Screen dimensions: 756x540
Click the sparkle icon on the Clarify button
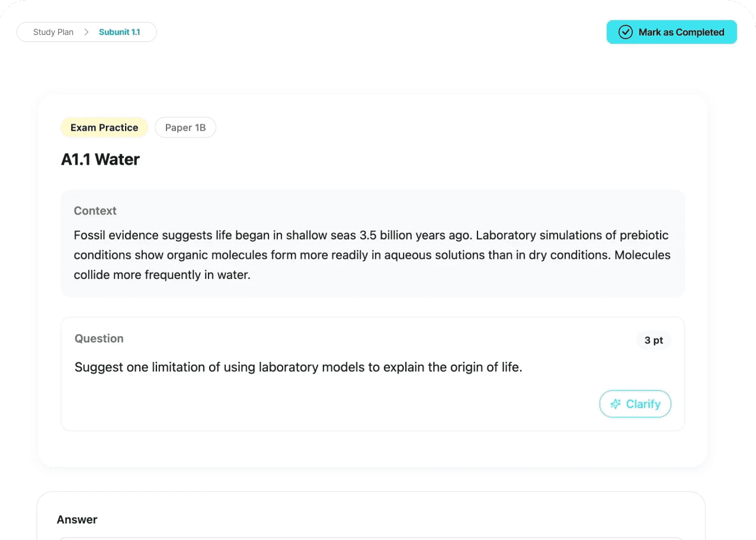click(616, 404)
